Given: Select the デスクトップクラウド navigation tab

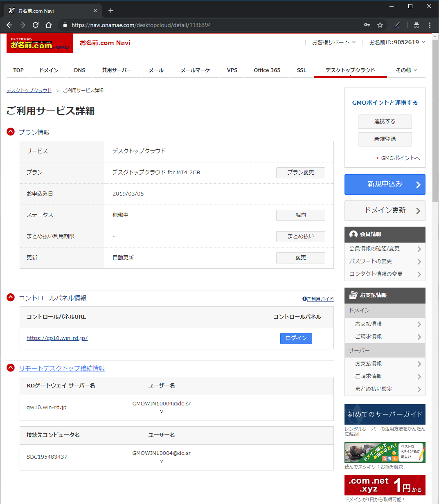Looking at the screenshot, I should (x=350, y=70).
